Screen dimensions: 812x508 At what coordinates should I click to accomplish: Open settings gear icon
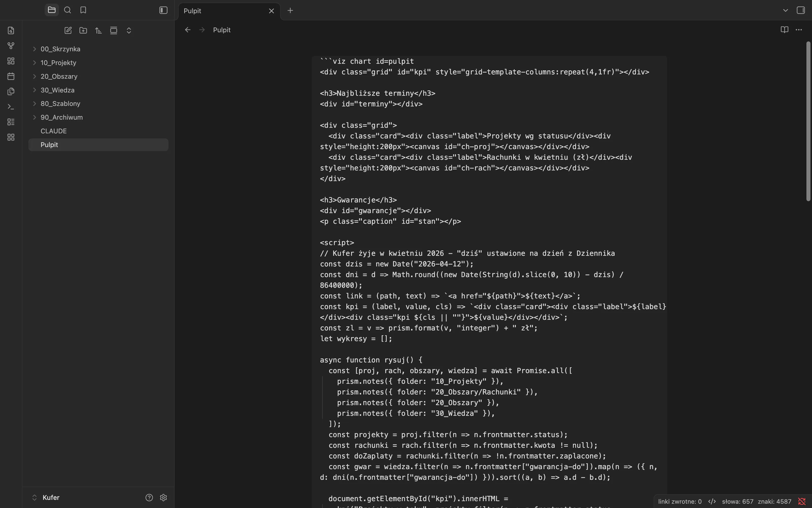pos(163,498)
